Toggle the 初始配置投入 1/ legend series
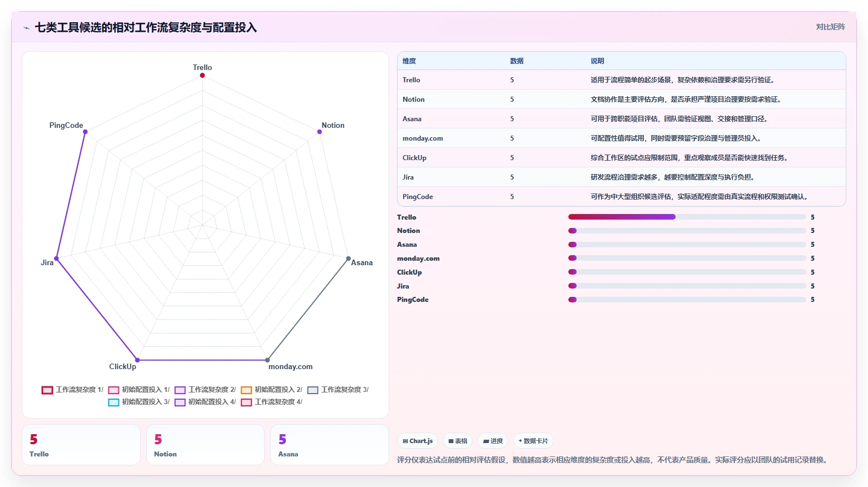 click(x=139, y=390)
